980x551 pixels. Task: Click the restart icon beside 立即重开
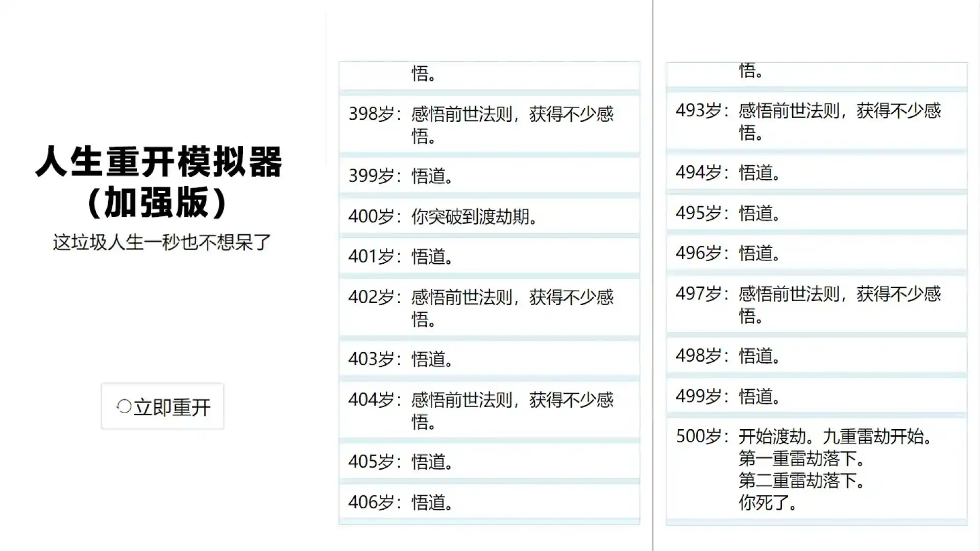[x=124, y=407]
